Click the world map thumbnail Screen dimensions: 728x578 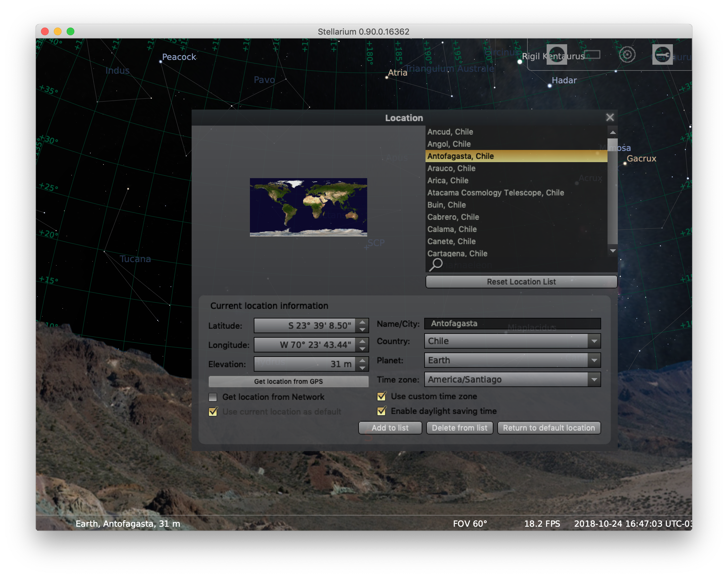tap(308, 207)
